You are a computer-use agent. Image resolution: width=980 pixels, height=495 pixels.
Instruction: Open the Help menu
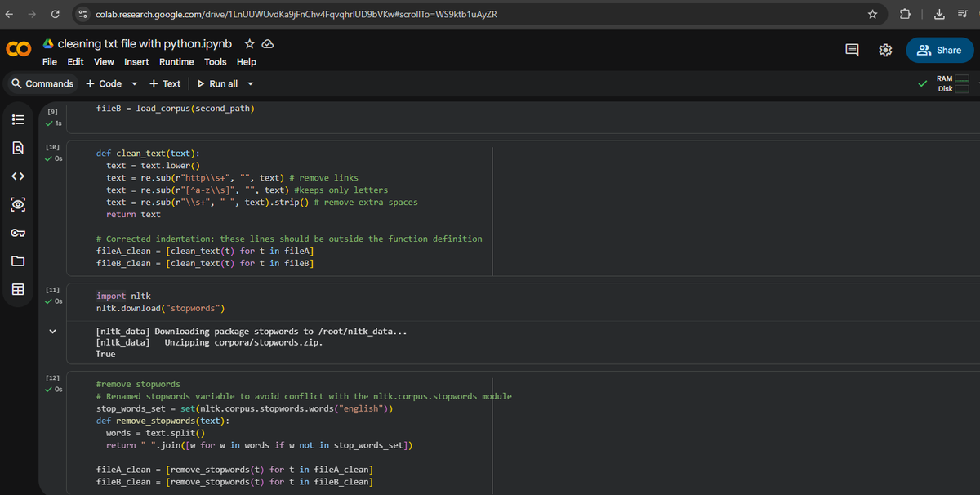tap(246, 62)
